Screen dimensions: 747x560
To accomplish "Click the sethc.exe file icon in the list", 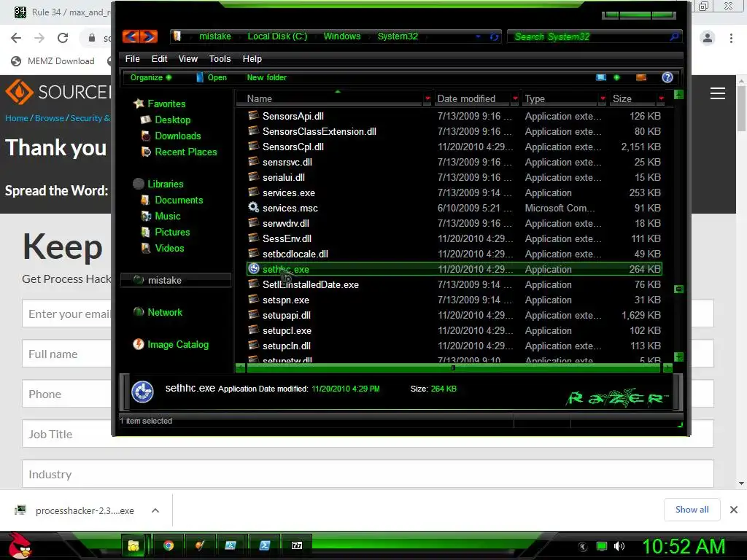I will point(254,268).
